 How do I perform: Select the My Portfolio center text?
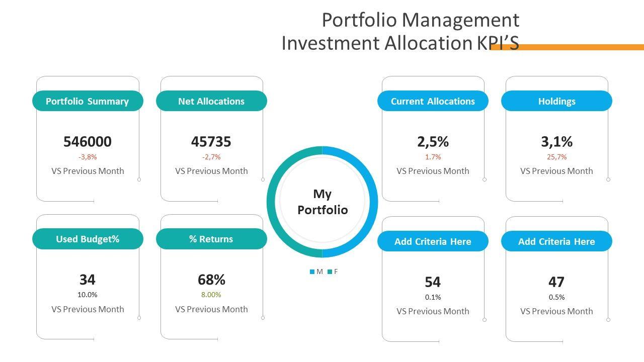(x=323, y=202)
